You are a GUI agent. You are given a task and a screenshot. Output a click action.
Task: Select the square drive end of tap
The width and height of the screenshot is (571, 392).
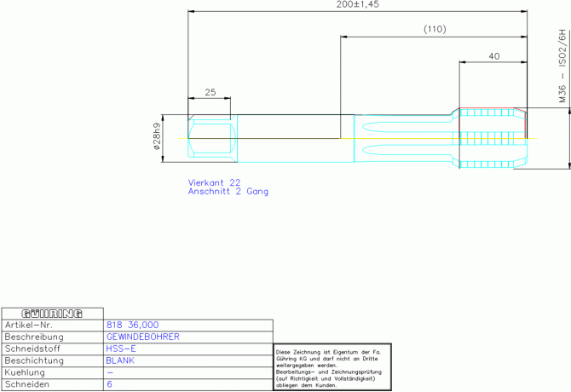point(213,138)
